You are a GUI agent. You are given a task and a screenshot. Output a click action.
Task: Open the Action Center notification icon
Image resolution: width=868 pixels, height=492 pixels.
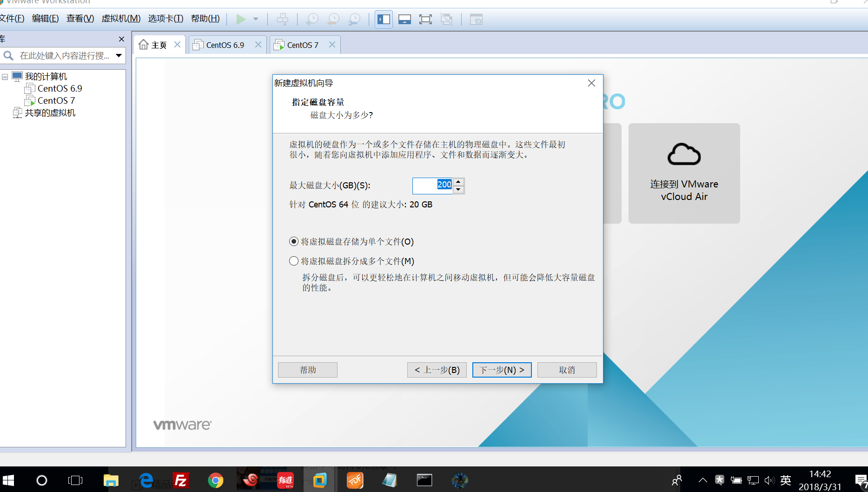861,480
